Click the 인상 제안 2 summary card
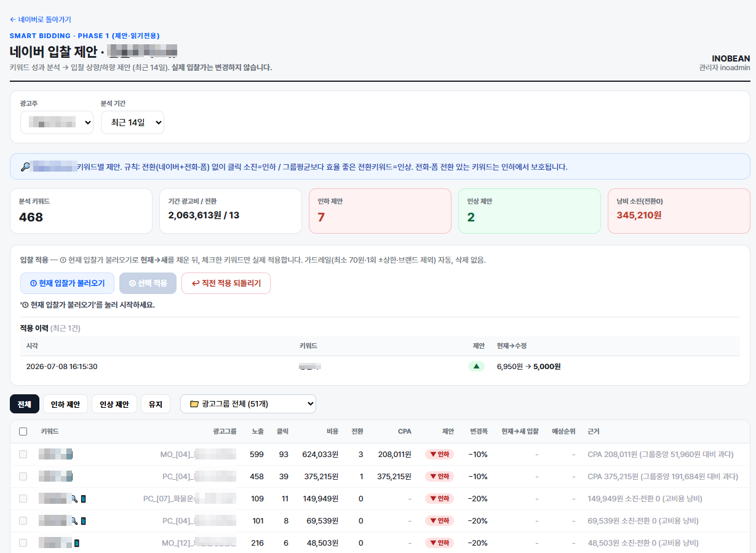 click(530, 211)
